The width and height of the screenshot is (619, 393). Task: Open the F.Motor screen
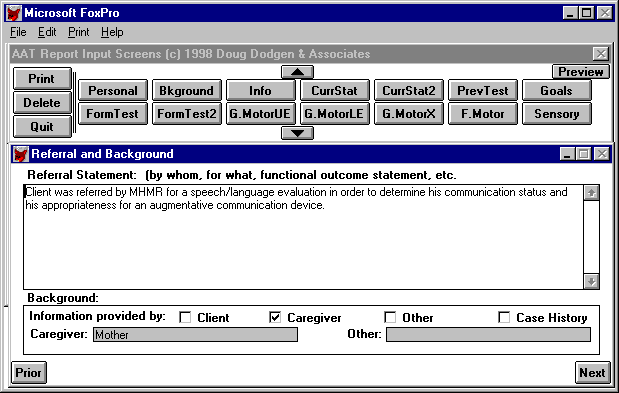point(483,114)
